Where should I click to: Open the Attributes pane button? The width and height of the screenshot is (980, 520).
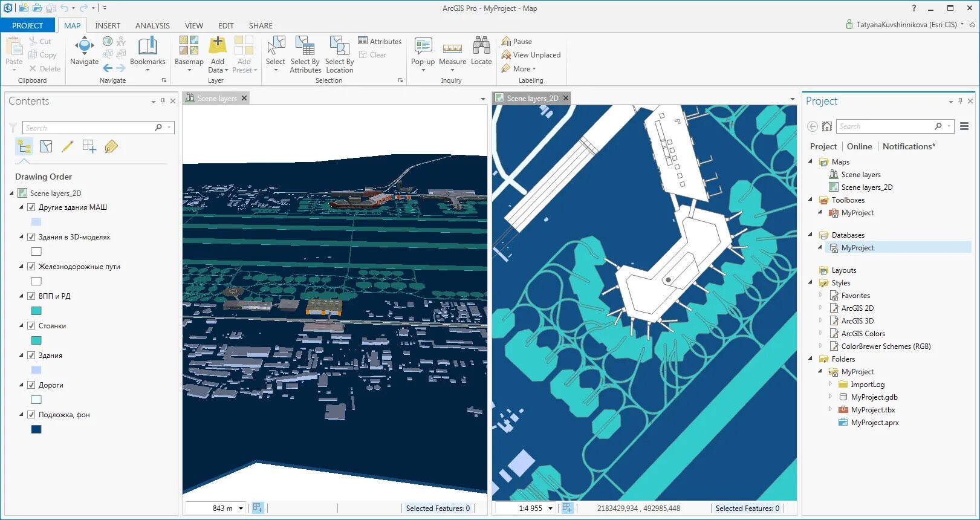point(380,41)
